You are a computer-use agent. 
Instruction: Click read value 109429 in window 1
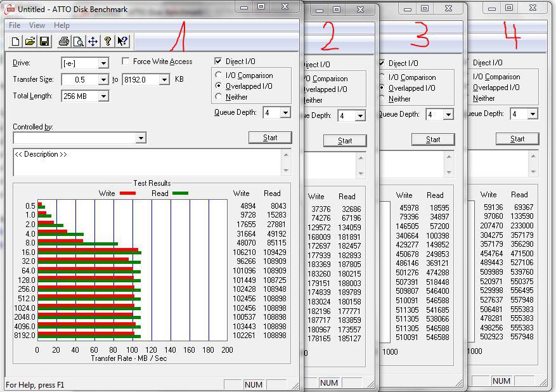[x=275, y=252]
